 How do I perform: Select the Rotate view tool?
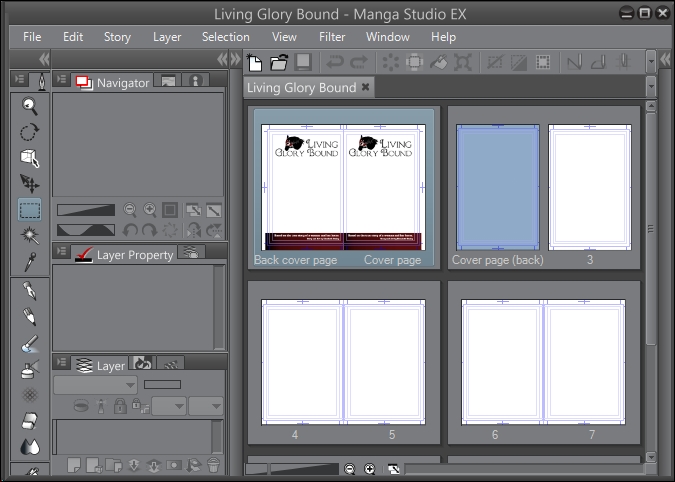[x=29, y=132]
